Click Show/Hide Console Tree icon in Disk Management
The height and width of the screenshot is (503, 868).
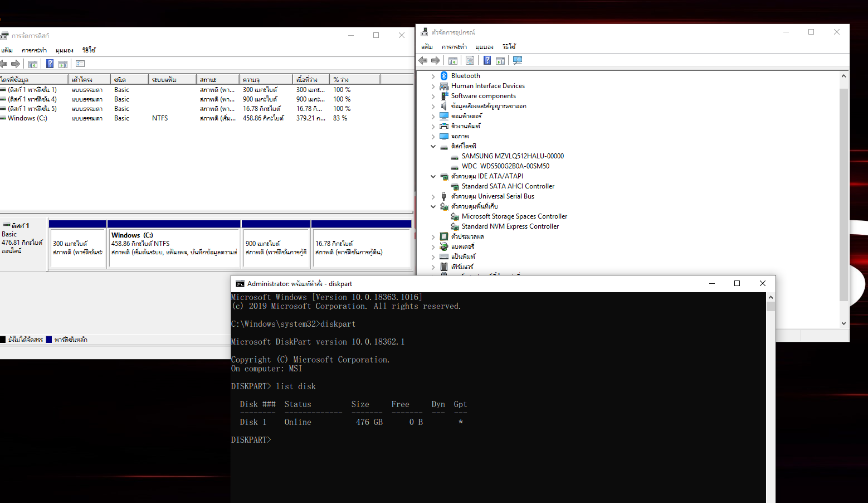33,64
